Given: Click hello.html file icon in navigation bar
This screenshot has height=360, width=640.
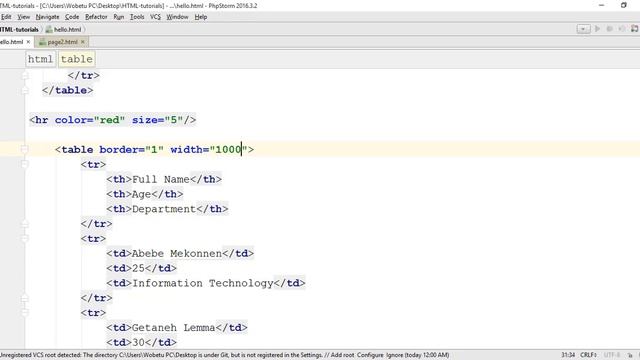Looking at the screenshot, I should (x=49, y=29).
